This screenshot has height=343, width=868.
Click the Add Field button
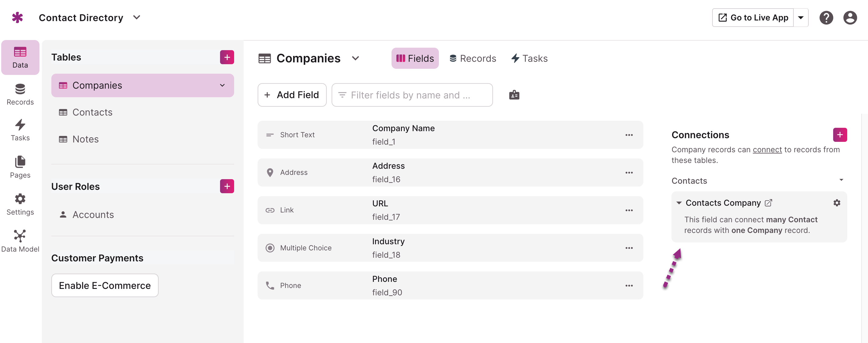292,95
